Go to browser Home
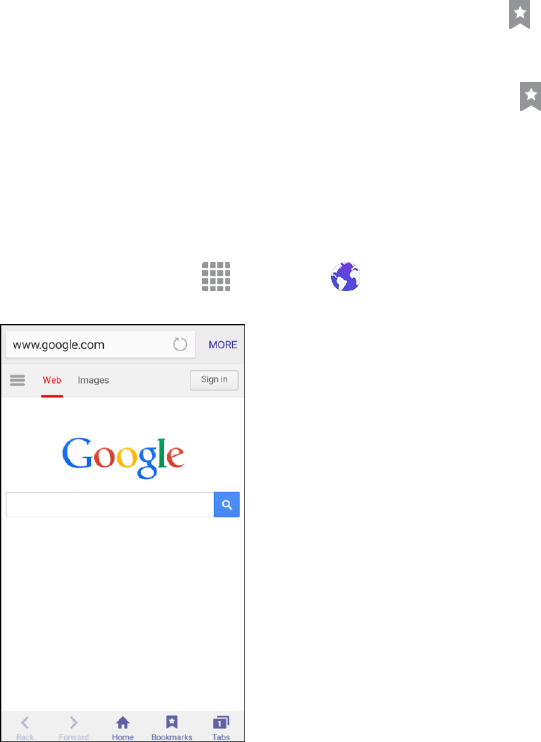Screen dimensions: 541x742 tap(123, 728)
